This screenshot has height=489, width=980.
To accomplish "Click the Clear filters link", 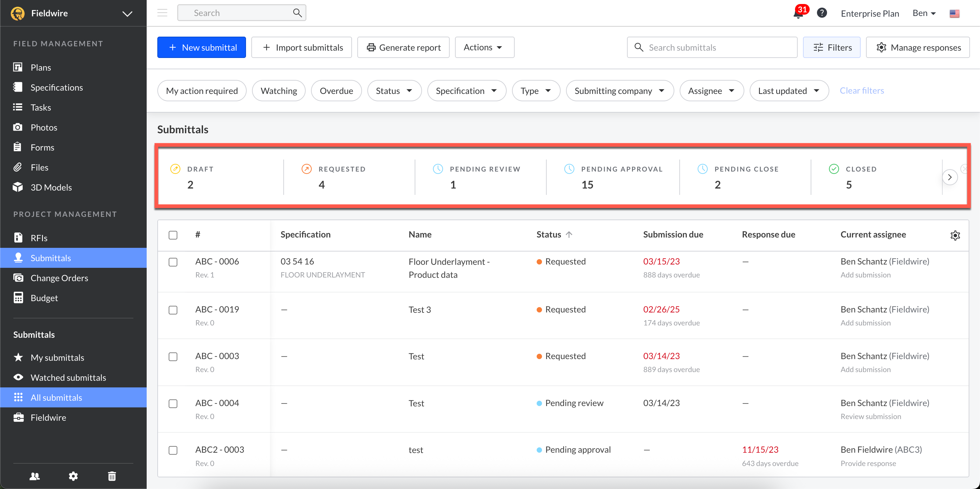I will (x=862, y=91).
